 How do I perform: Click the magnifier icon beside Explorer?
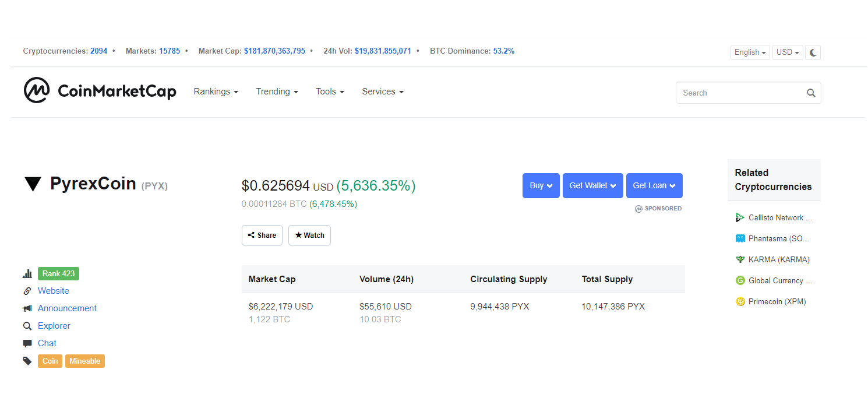[x=27, y=326]
